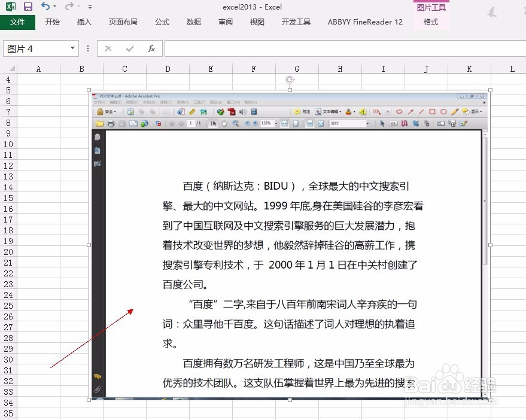
Task: Click the red oval tool in Acrobat picture
Action: point(443,112)
